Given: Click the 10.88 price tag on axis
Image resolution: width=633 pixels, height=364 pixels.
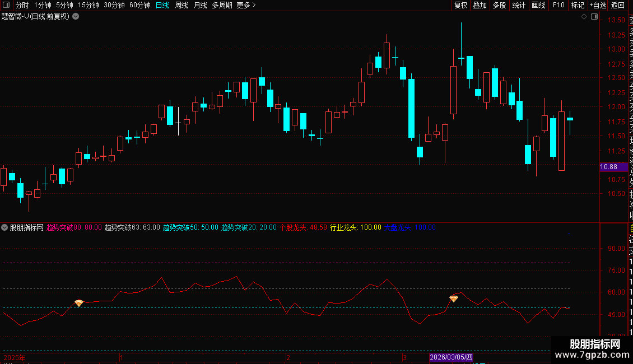Looking at the screenshot, I should pyautogui.click(x=613, y=167).
